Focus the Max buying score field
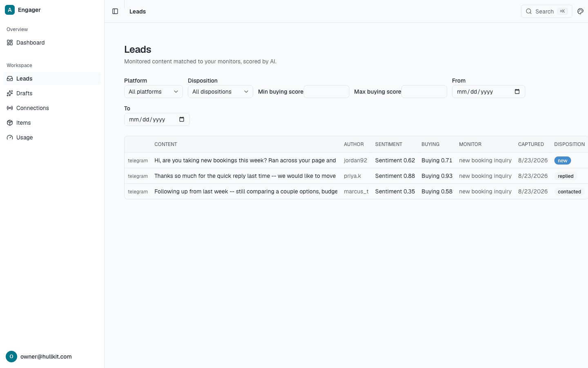The height and width of the screenshot is (368, 588). click(424, 92)
